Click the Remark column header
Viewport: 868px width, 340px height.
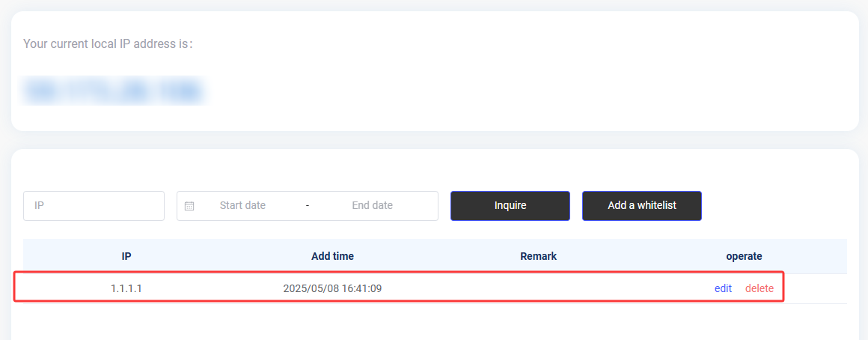coord(538,256)
